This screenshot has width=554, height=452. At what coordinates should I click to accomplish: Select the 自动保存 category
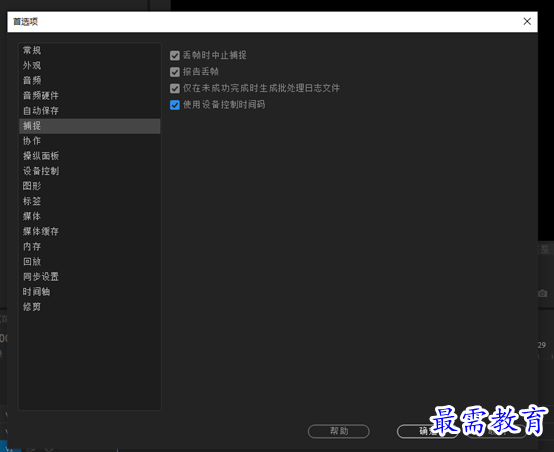click(90, 111)
